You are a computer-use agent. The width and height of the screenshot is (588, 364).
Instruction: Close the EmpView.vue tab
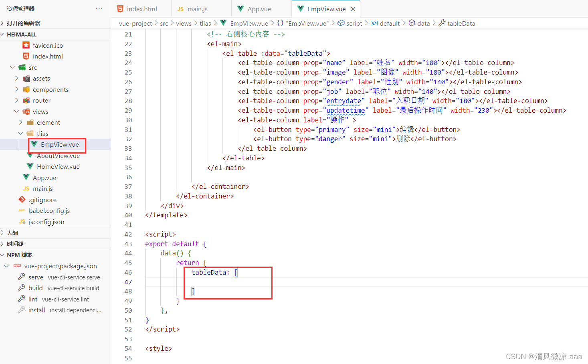[x=353, y=9]
